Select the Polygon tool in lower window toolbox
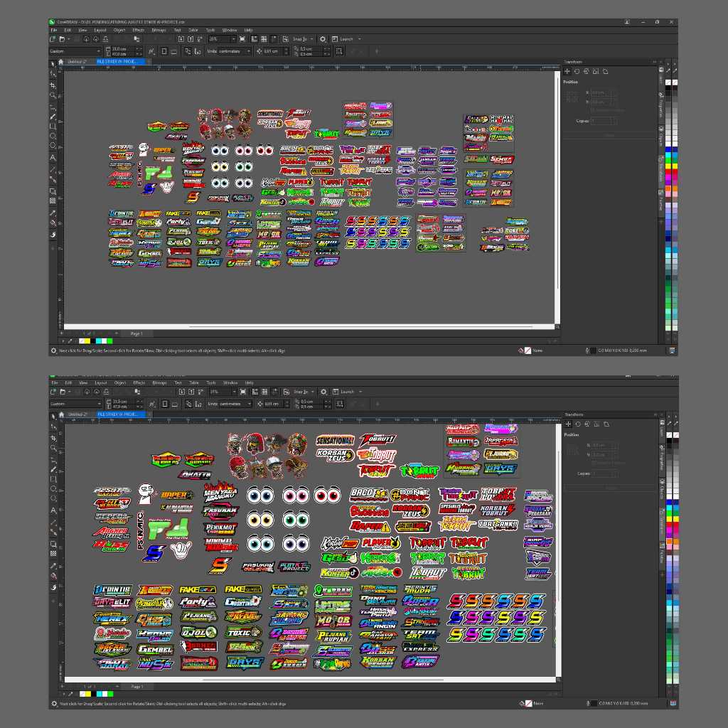The image size is (728, 728). click(x=53, y=499)
